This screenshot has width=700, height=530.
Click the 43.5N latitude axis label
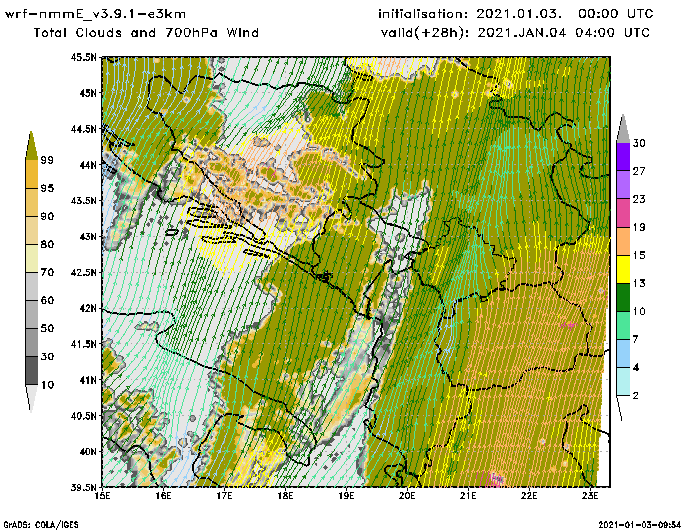click(x=83, y=200)
